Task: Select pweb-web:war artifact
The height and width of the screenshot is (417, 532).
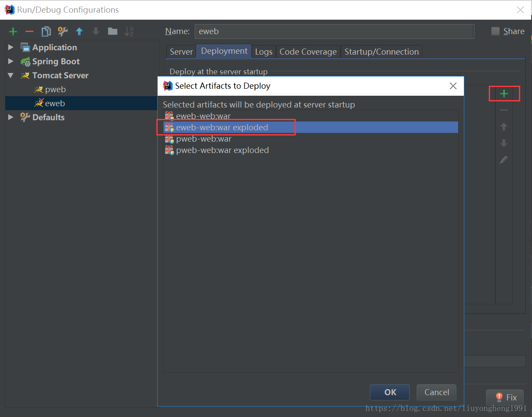Action: pos(311,139)
